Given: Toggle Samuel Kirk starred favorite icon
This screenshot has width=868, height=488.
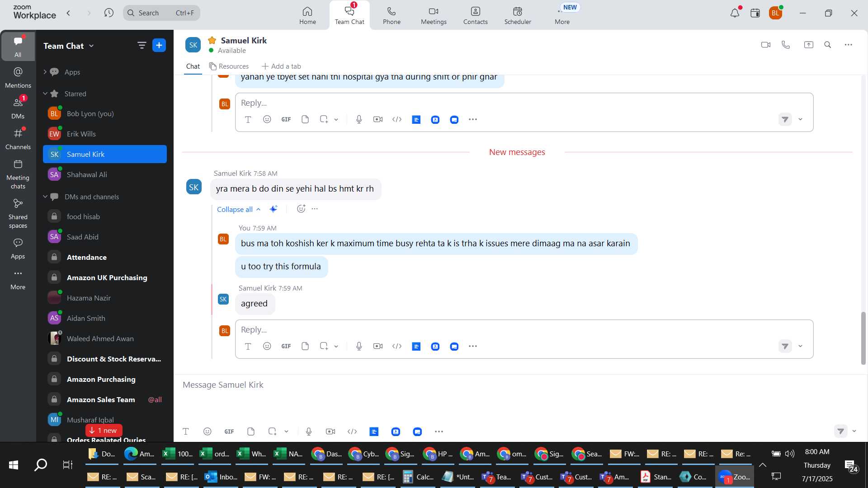Looking at the screenshot, I should point(212,40).
